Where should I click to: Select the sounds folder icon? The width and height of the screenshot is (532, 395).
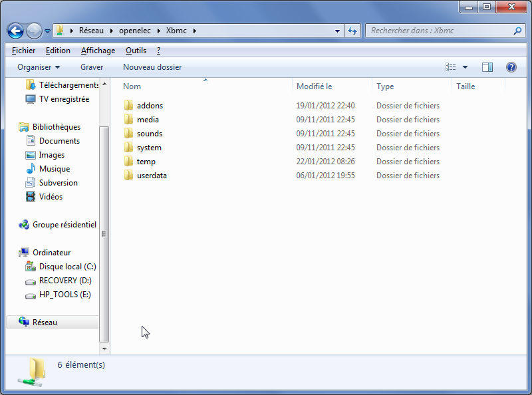pos(128,134)
